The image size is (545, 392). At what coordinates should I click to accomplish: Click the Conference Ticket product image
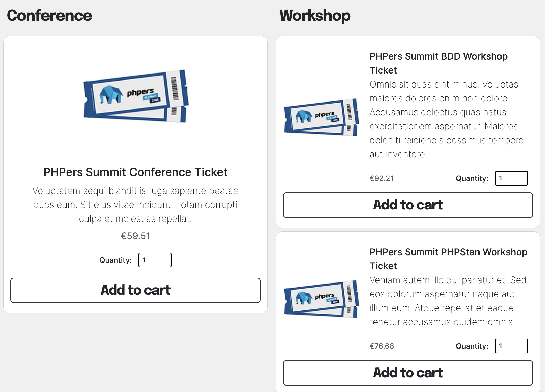tap(136, 96)
